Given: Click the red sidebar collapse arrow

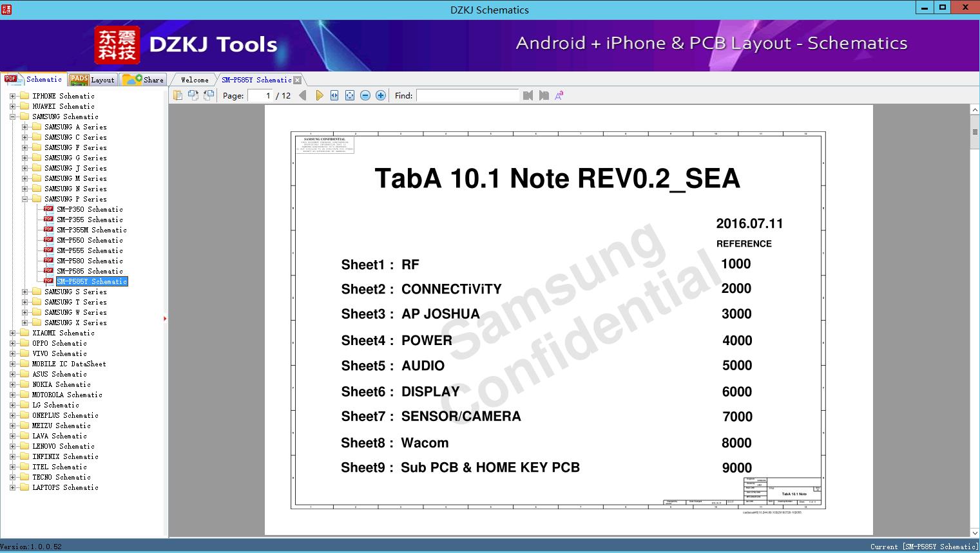Looking at the screenshot, I should click(x=165, y=318).
